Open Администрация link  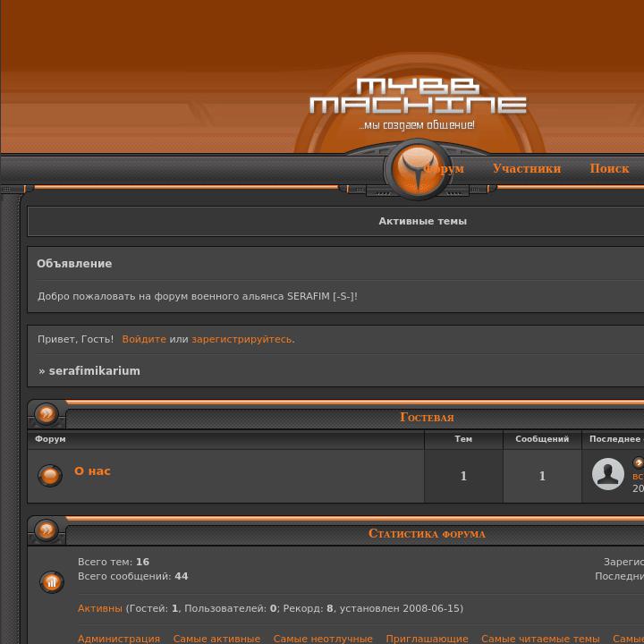point(119,639)
